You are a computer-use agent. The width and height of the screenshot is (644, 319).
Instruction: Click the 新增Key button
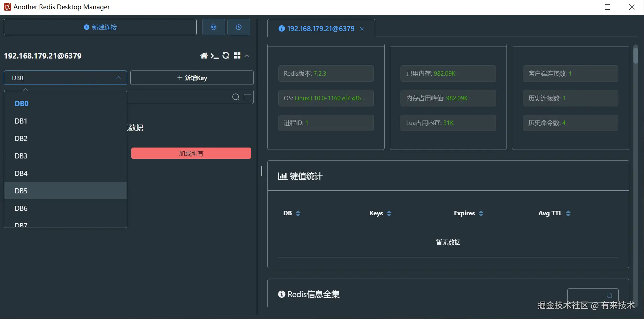[192, 78]
